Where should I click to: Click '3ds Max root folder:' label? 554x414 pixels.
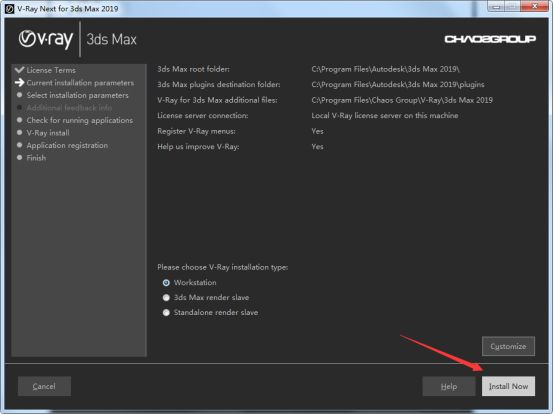pyautogui.click(x=194, y=69)
